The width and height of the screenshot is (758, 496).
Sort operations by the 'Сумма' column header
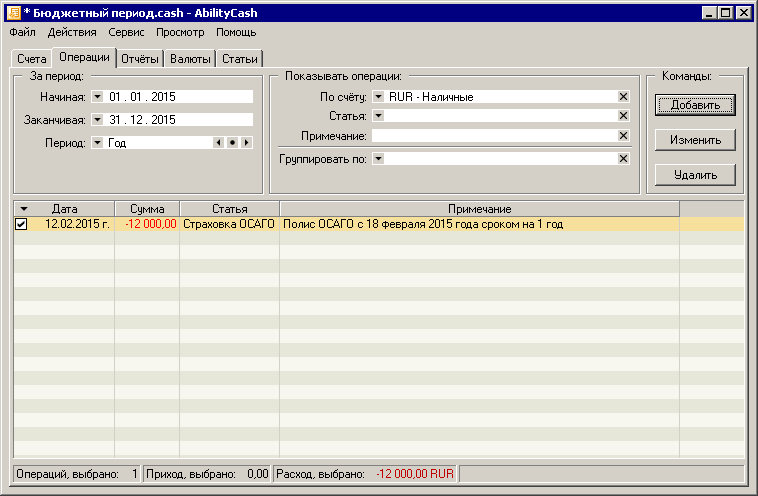(147, 208)
